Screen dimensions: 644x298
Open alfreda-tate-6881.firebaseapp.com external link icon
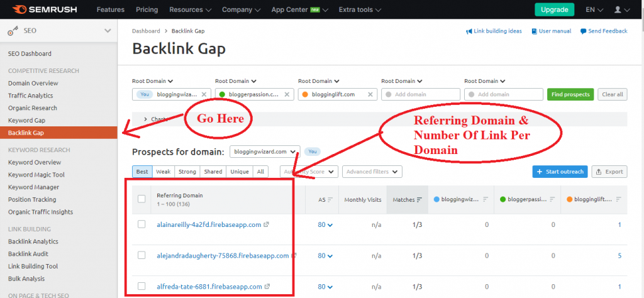click(267, 287)
